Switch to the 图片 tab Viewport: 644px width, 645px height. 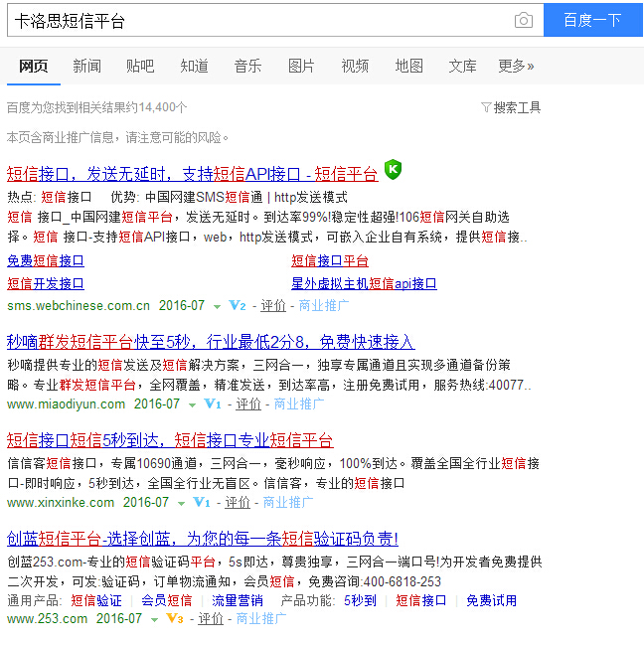[301, 66]
